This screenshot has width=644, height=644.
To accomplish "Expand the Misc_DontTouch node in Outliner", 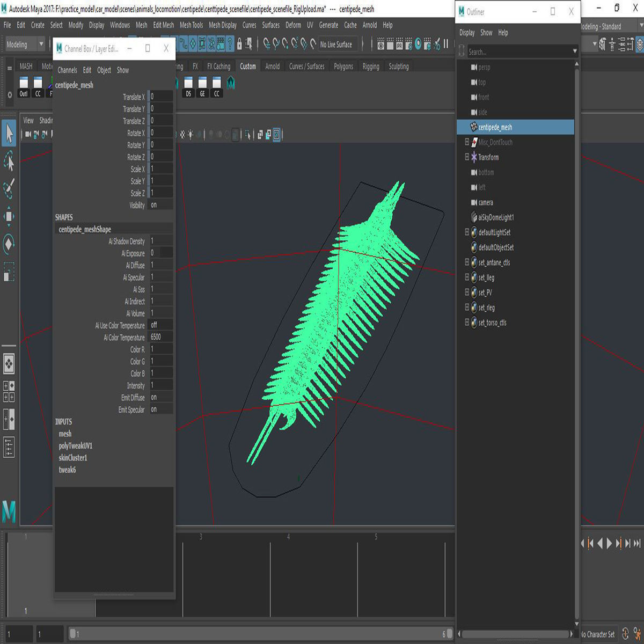I will 467,142.
